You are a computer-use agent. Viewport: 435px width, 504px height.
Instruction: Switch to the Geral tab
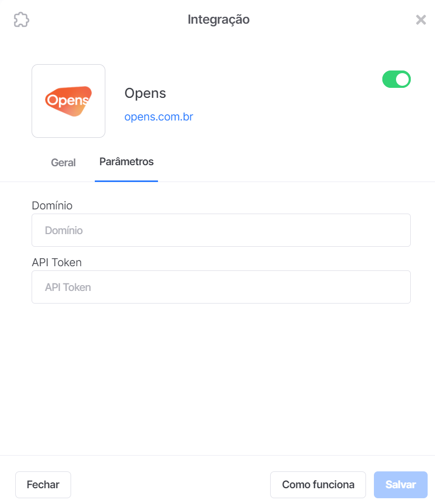tap(63, 163)
